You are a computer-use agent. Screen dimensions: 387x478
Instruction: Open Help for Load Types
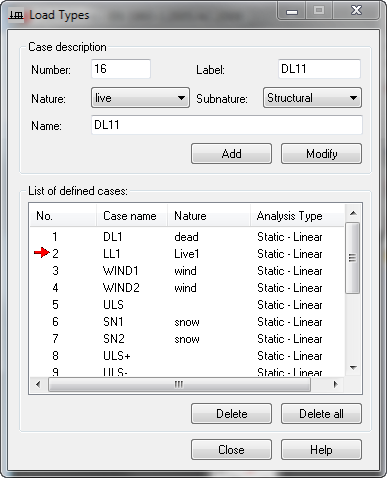[x=321, y=450]
